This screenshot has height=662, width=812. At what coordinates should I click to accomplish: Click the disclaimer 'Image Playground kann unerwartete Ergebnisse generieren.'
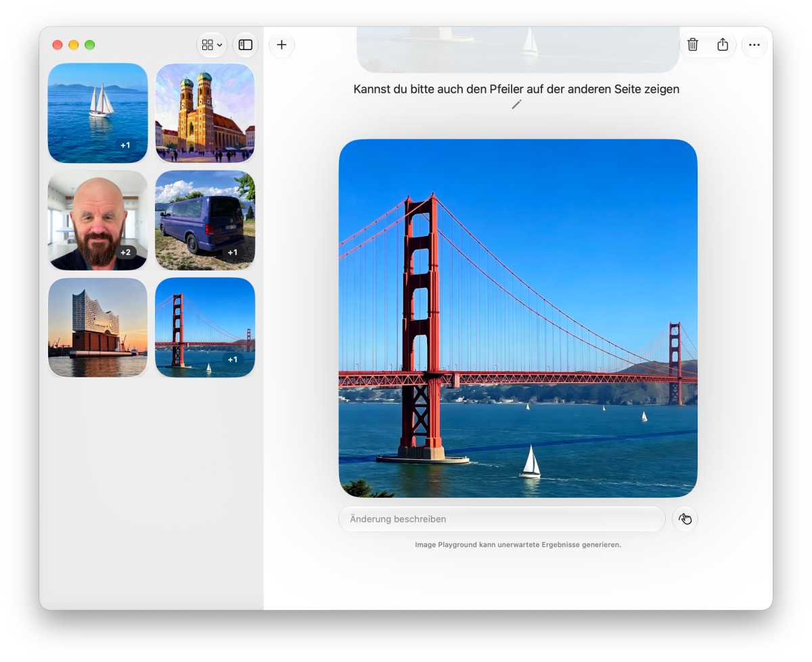[x=518, y=544]
